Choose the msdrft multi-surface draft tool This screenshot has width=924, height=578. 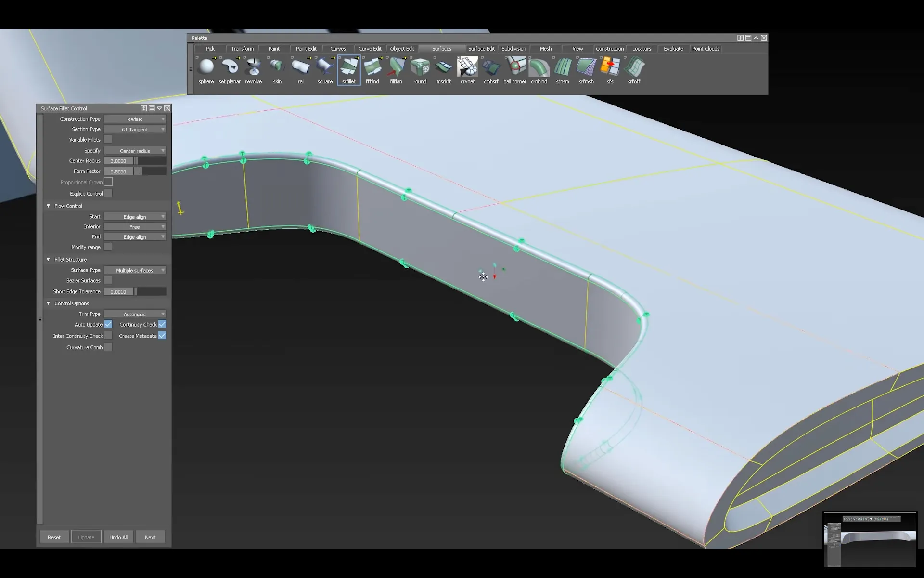pos(444,70)
